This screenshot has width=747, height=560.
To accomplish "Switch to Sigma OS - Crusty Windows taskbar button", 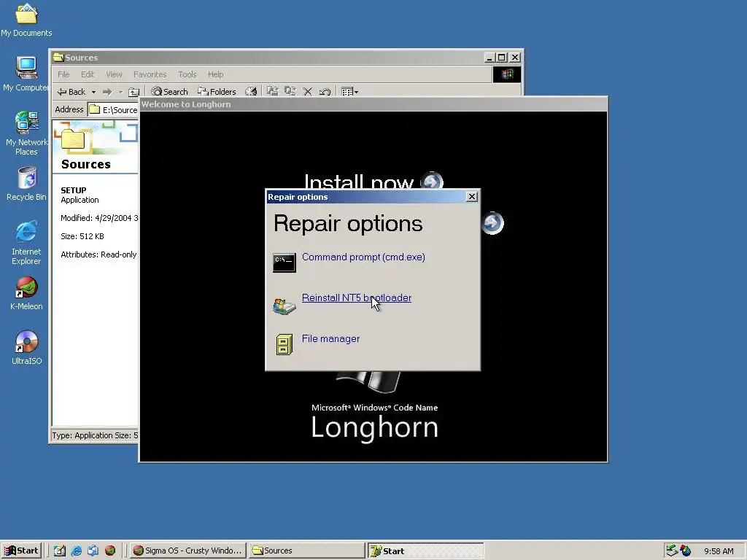I will coord(187,551).
